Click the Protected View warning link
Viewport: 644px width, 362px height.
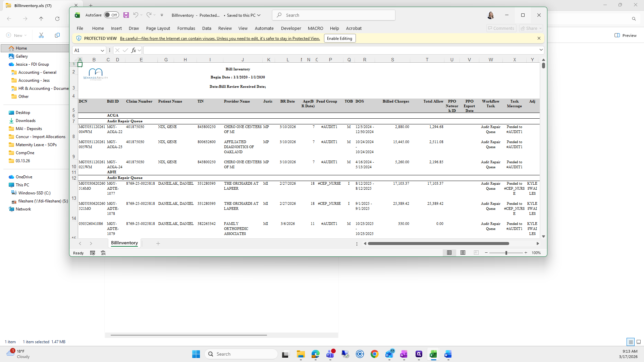point(220,39)
